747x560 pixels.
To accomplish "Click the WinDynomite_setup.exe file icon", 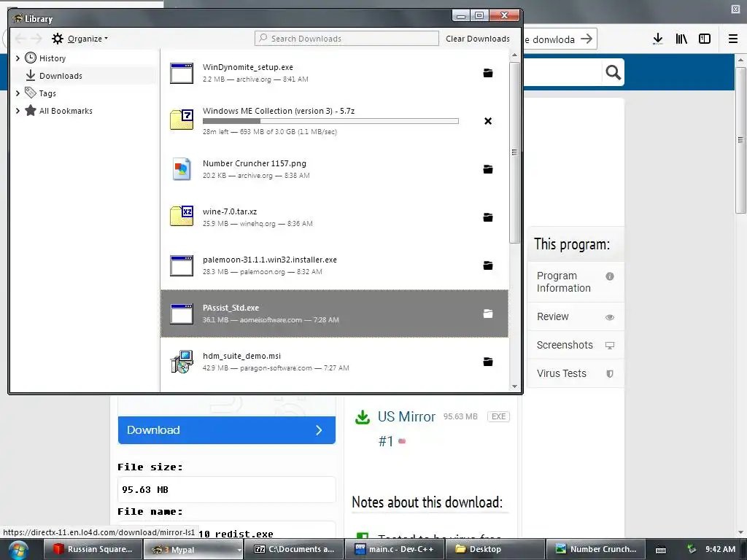I will pyautogui.click(x=182, y=74).
